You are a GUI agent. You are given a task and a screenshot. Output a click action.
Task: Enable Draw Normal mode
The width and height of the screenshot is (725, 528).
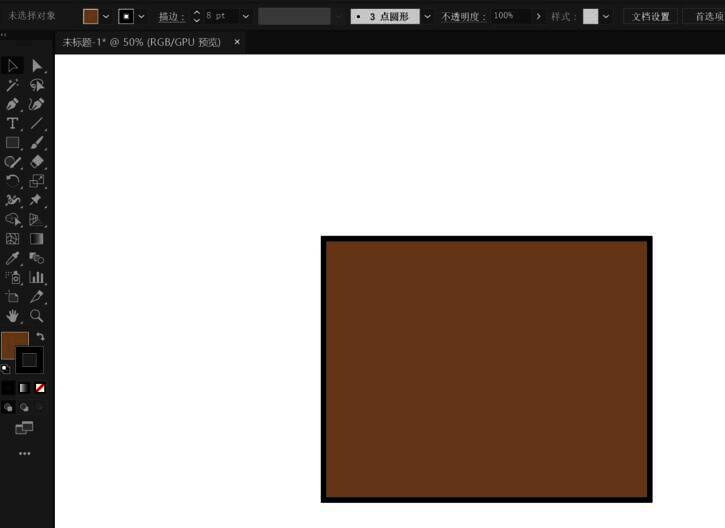(x=8, y=407)
